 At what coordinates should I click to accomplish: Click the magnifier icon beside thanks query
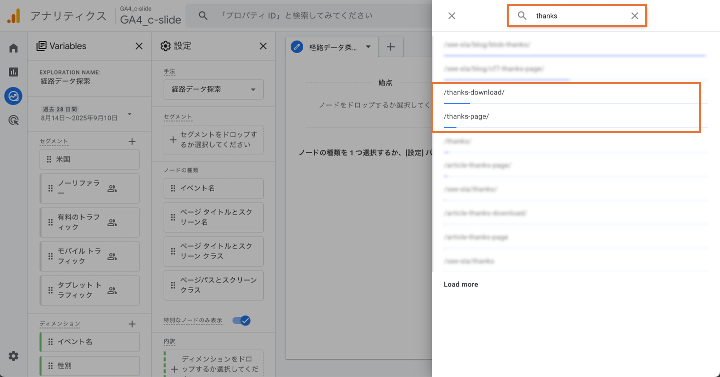pos(522,16)
